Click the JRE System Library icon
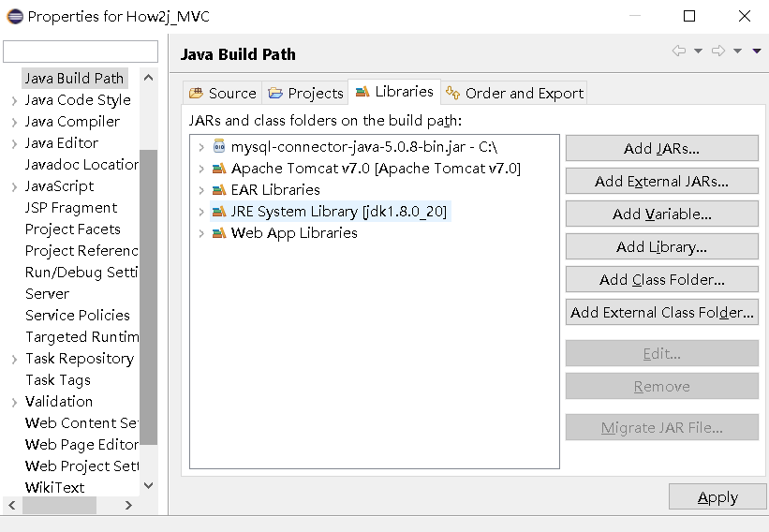 point(219,212)
